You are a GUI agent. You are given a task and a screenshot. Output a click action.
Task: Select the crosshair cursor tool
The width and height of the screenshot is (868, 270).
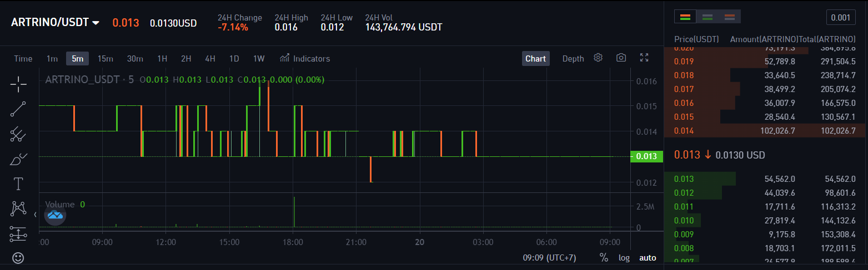coord(18,85)
